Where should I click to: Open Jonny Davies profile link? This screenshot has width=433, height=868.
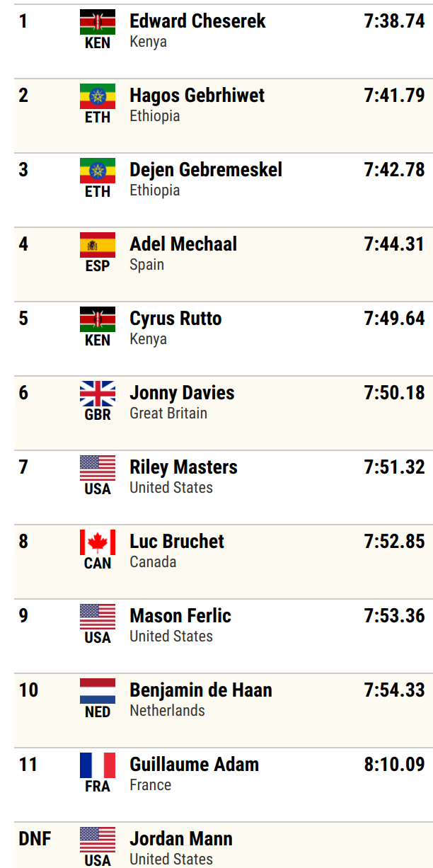182,393
